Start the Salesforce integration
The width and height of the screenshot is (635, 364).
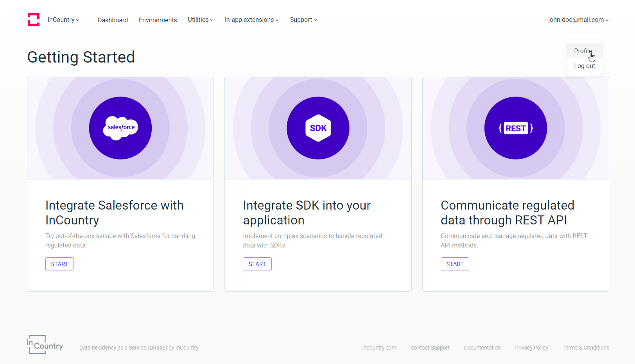(59, 264)
